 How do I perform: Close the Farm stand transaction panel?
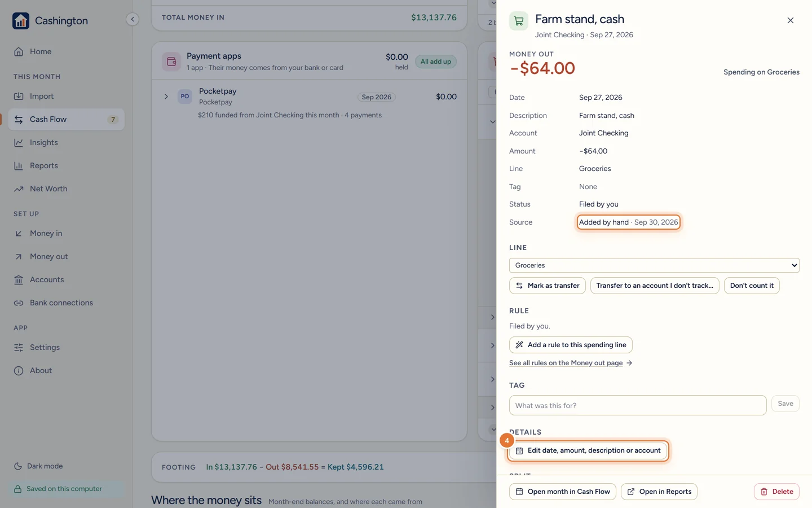(x=791, y=20)
